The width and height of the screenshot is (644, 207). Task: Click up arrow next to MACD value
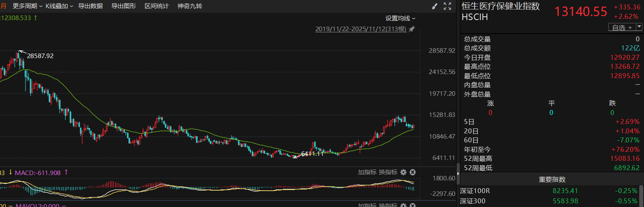(66, 173)
